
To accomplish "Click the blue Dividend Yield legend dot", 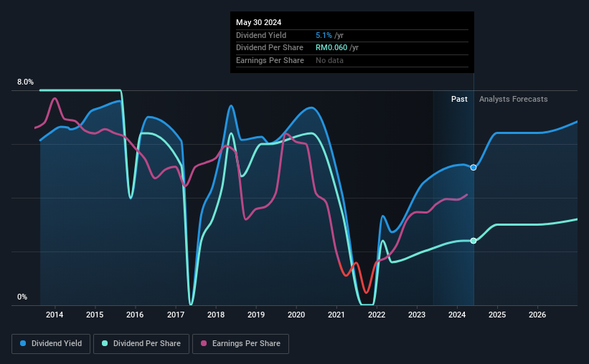I will 23,343.
